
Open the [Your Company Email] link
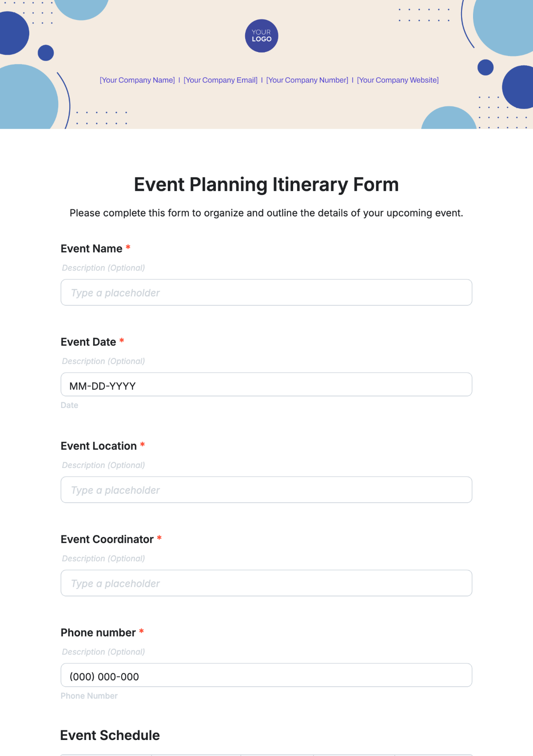click(x=220, y=80)
